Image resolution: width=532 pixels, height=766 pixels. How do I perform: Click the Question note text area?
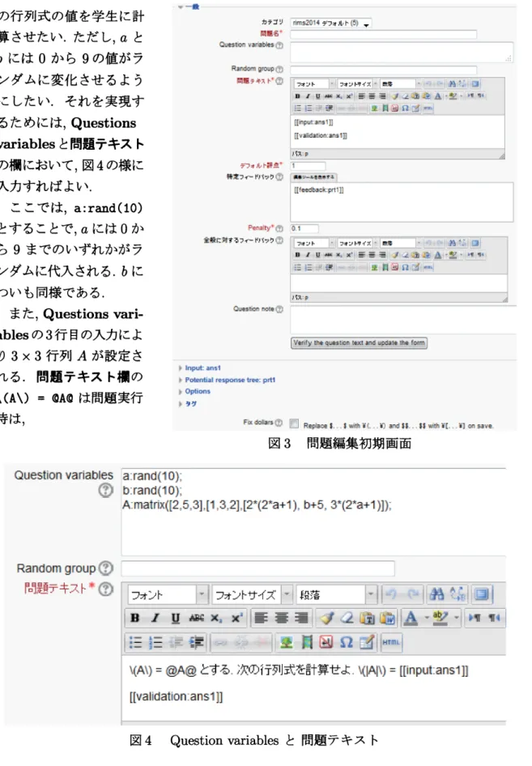point(403,320)
